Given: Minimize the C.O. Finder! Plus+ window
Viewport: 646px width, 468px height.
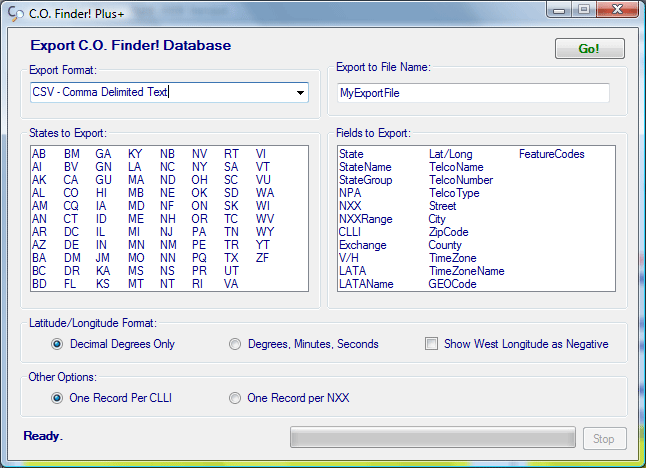Looking at the screenshot, I should tap(559, 10).
